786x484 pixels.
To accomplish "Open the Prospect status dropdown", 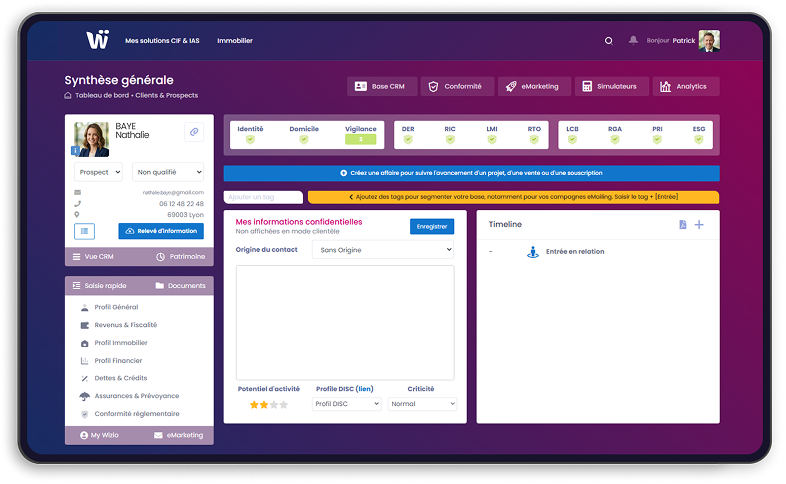I will click(x=98, y=172).
